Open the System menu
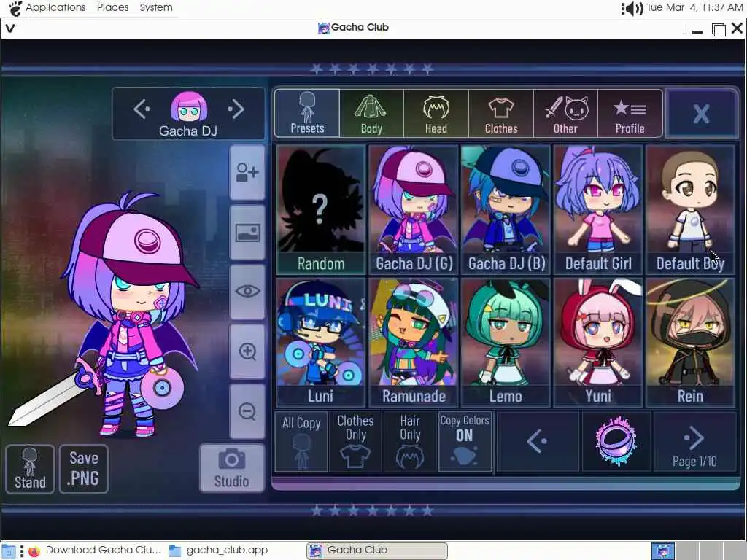The width and height of the screenshot is (747, 560). [x=156, y=7]
